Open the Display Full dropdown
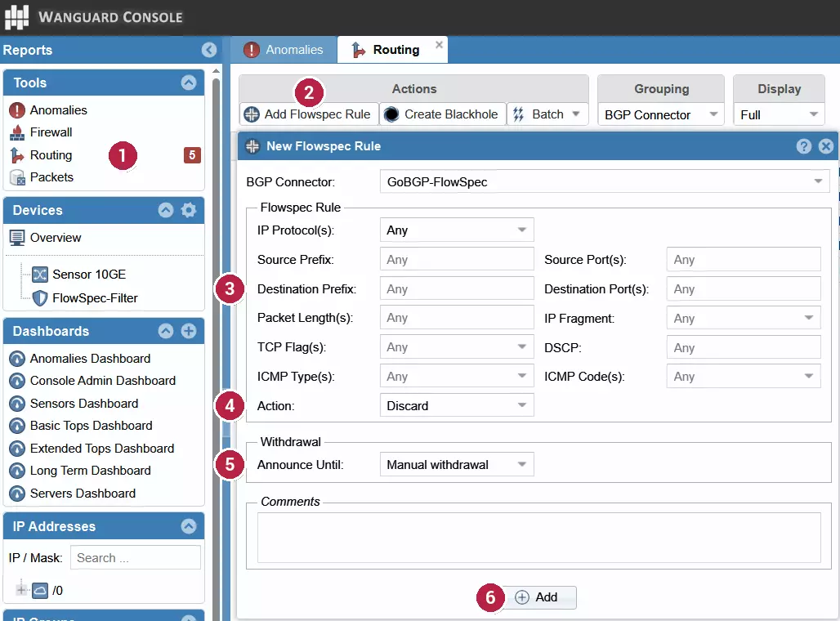 point(779,114)
